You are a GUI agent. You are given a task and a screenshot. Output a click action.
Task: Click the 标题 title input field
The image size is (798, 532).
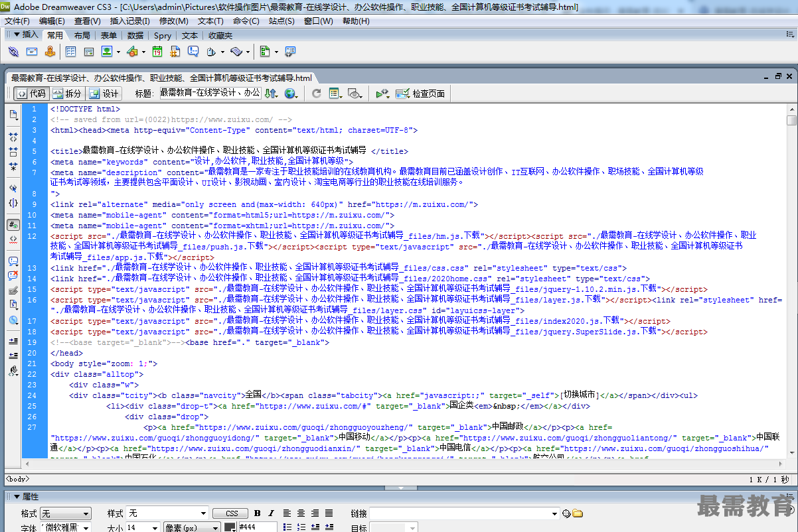(x=209, y=94)
